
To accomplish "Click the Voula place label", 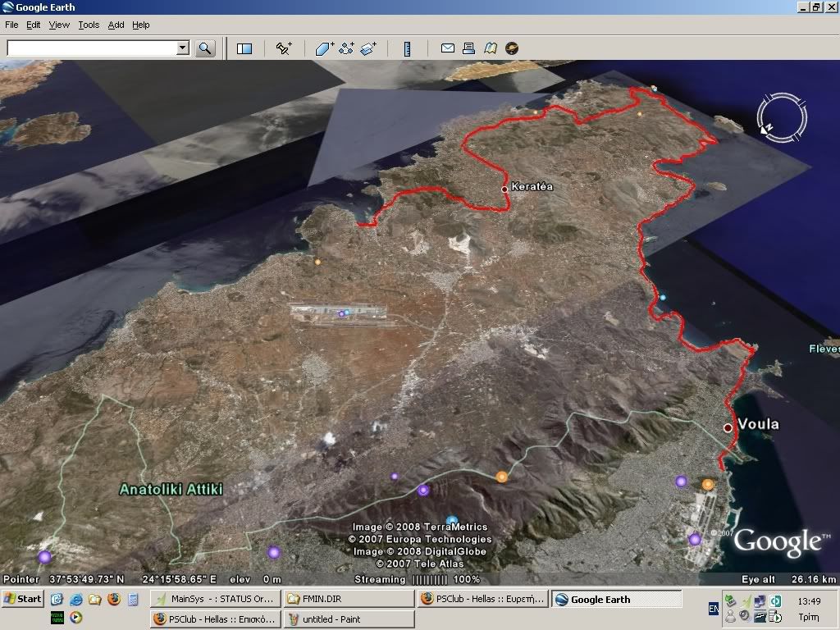I will point(758,424).
